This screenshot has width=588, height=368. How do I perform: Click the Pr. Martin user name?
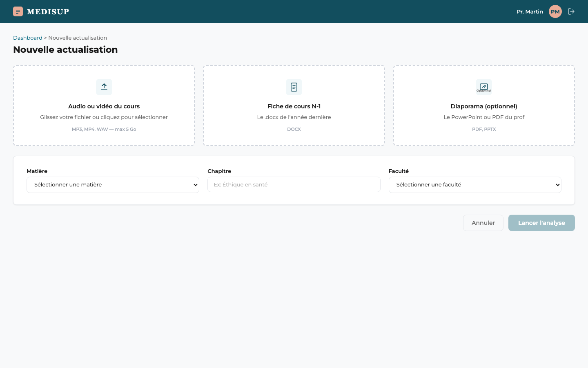(x=530, y=11)
